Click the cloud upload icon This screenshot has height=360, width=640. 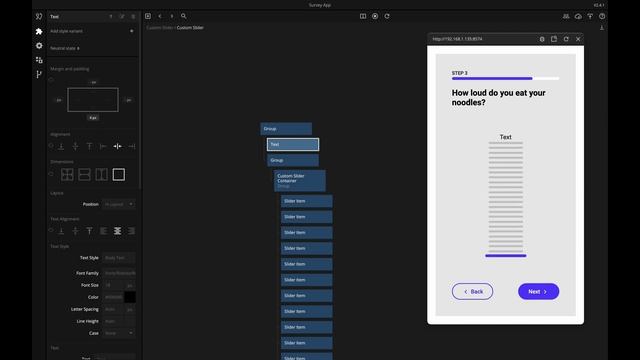[578, 16]
